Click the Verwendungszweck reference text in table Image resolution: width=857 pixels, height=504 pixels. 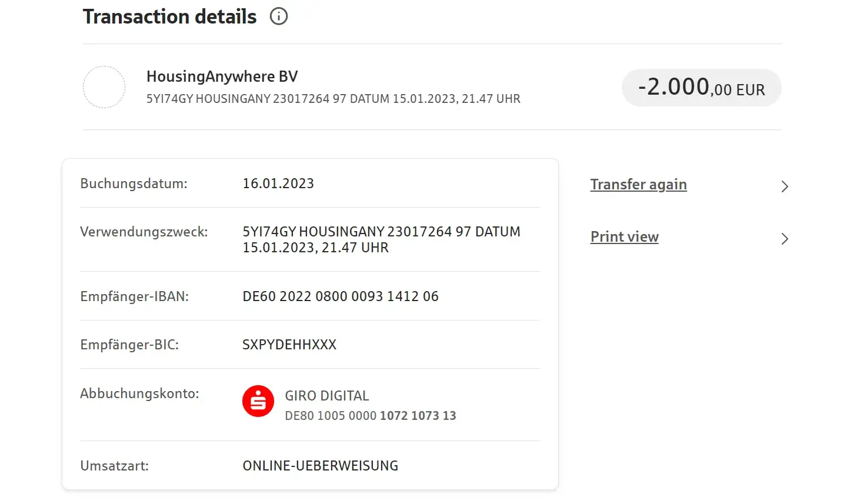[381, 239]
